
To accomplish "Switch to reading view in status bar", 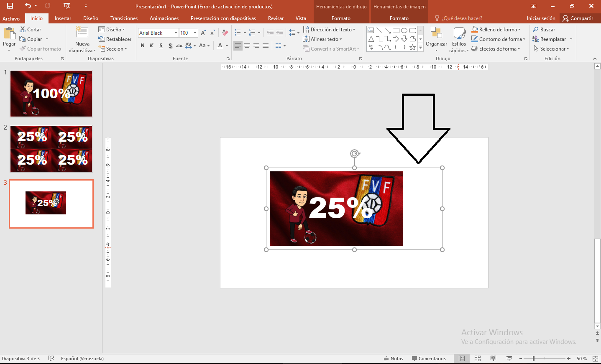I will click(x=493, y=359).
